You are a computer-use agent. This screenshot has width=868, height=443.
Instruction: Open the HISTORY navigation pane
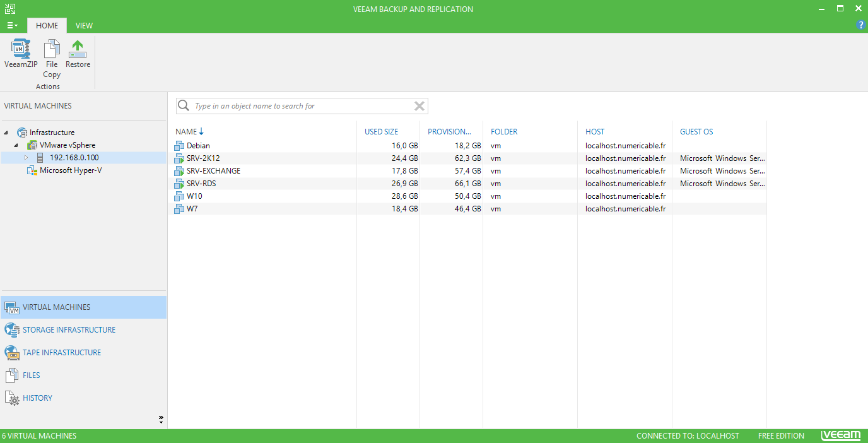point(83,398)
